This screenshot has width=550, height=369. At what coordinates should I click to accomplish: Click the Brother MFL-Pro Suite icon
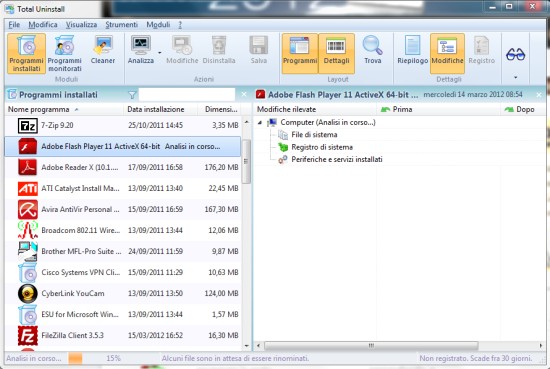point(28,251)
